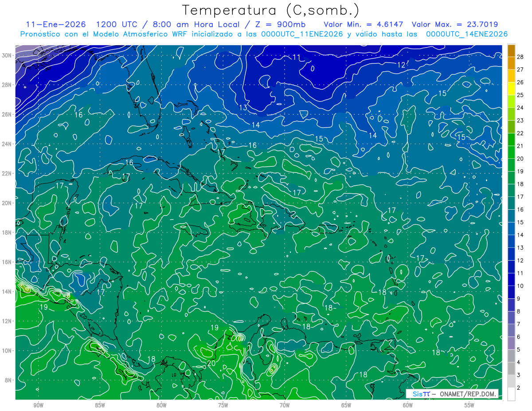Click the "85W" longitude axis label

tap(100, 405)
